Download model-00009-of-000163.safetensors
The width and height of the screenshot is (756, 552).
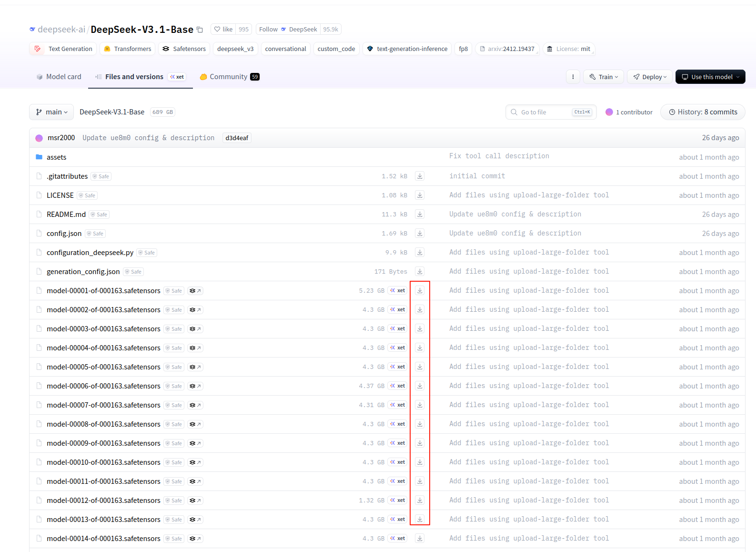(420, 443)
